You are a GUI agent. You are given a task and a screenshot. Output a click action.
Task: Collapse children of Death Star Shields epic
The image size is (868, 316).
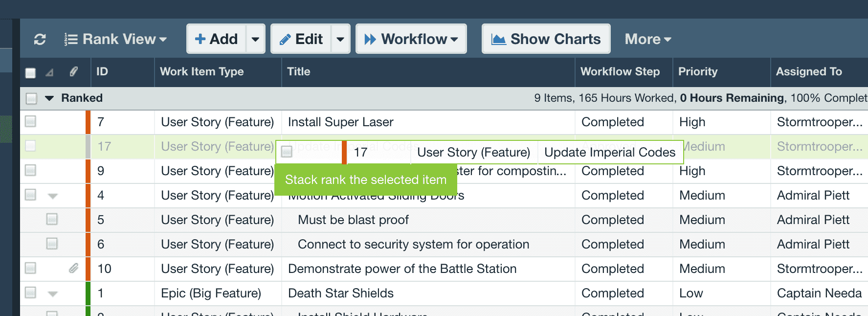[x=53, y=293]
